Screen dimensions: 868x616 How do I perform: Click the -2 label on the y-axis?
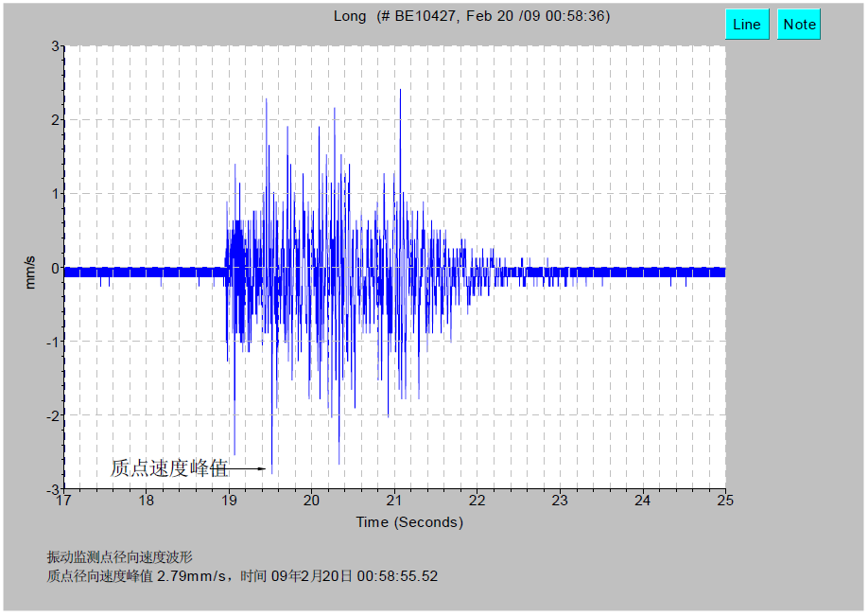tap(52, 415)
